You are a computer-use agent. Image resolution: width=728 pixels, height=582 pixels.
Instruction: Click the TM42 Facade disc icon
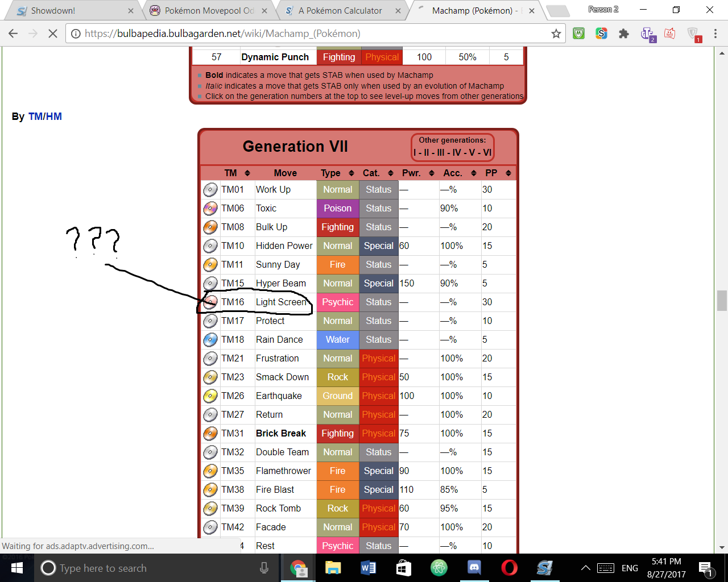click(x=210, y=527)
